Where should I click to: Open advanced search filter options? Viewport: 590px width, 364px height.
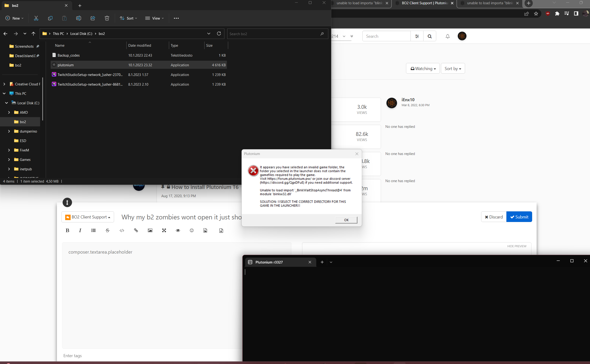(x=417, y=36)
